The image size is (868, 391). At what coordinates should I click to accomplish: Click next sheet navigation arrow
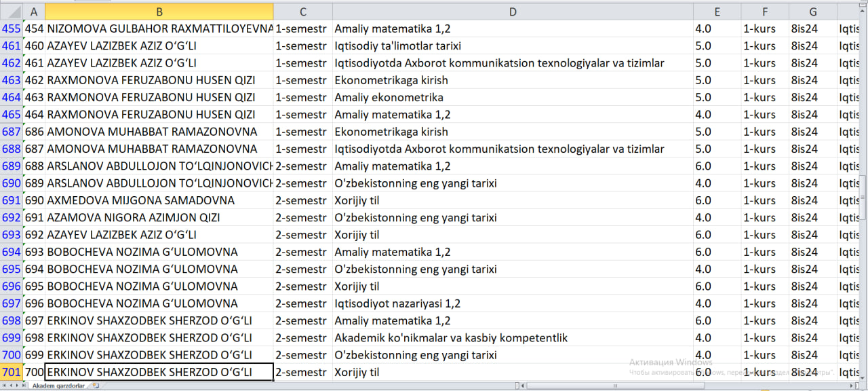pyautogui.click(x=18, y=386)
